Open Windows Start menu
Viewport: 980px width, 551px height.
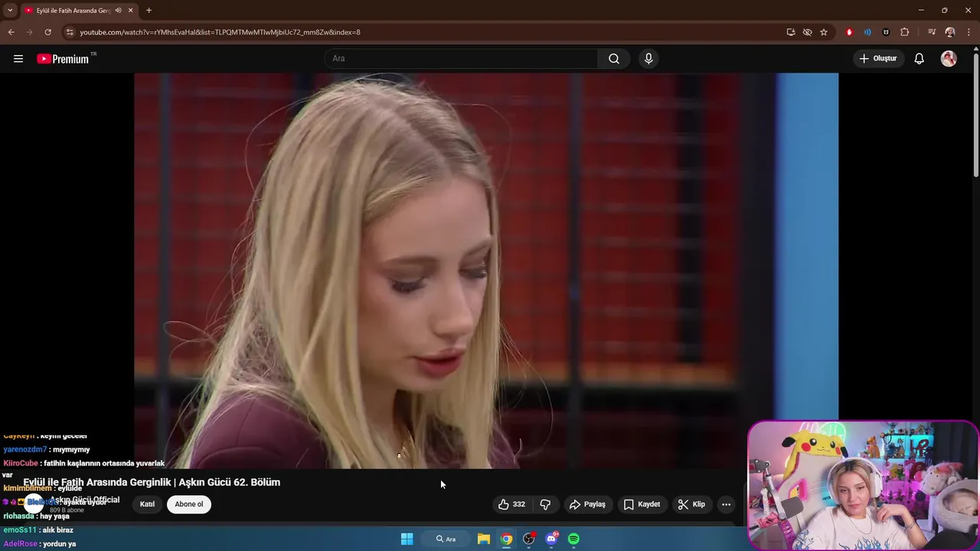point(407,539)
